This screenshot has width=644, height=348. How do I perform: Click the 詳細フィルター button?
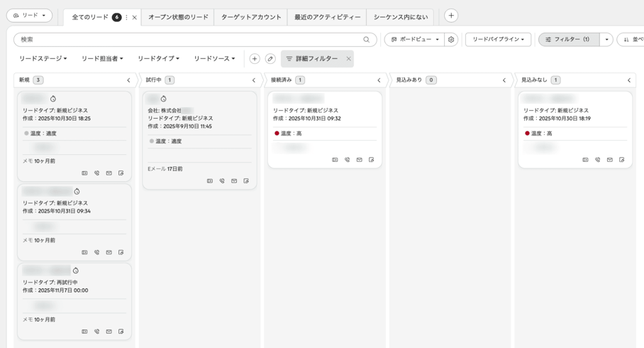click(x=312, y=59)
